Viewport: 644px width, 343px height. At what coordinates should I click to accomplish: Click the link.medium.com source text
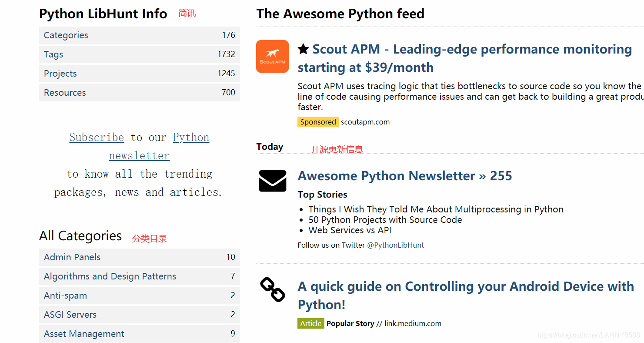coord(413,323)
